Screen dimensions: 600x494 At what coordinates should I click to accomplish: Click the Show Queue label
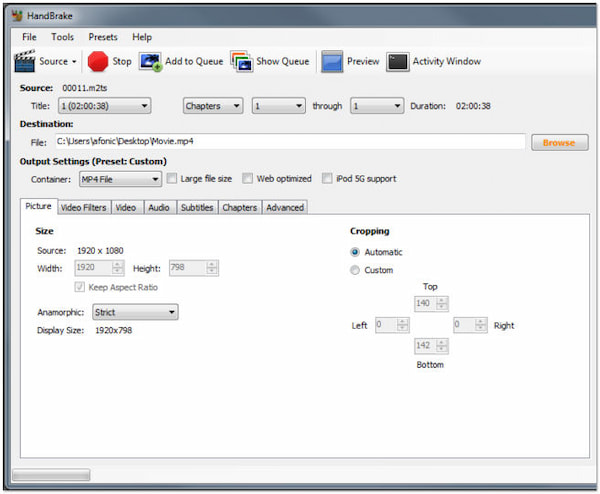[283, 61]
